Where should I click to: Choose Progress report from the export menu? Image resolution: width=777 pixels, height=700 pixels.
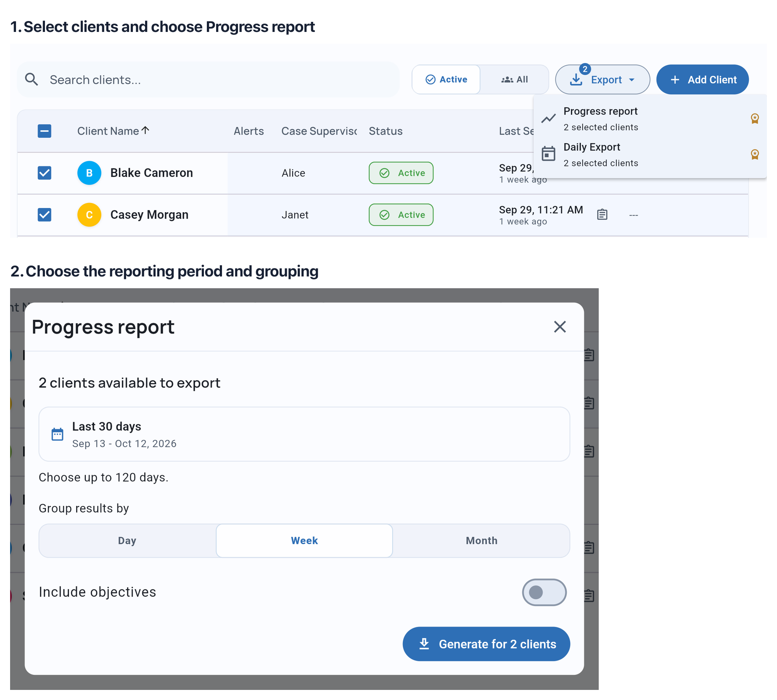tap(650, 119)
